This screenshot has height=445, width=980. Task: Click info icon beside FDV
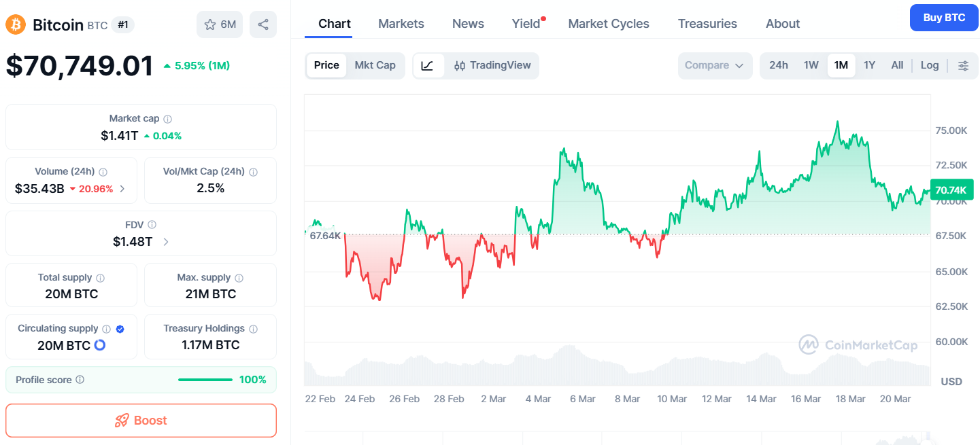pos(152,225)
